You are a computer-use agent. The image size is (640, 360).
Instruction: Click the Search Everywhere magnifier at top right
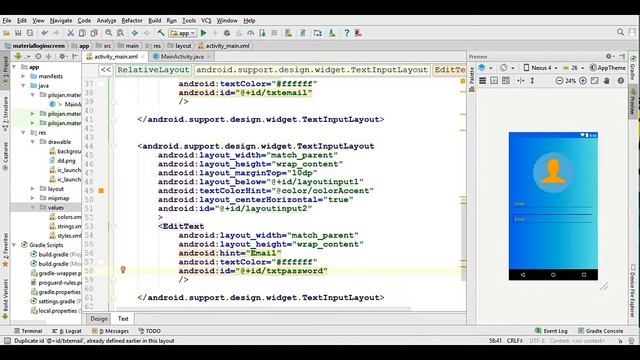[620, 32]
